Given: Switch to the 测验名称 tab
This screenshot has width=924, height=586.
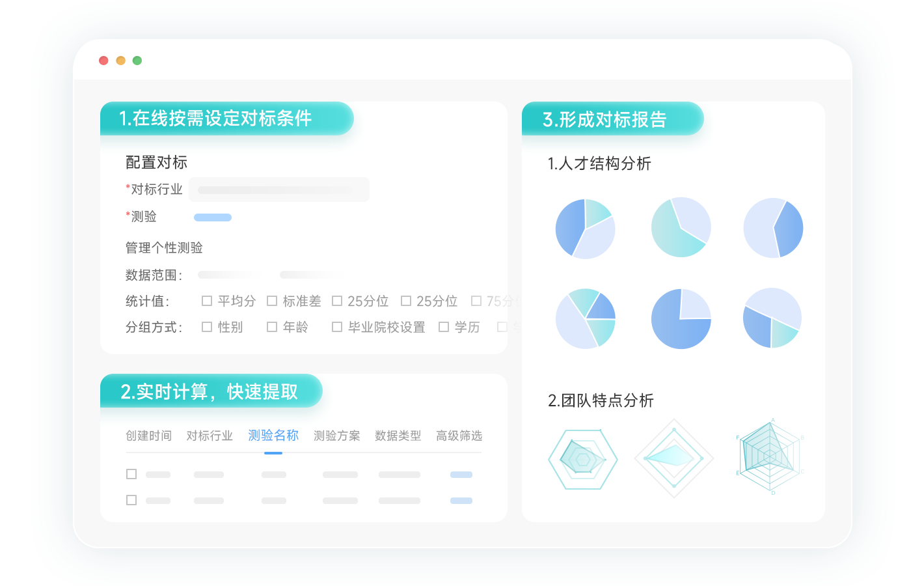Looking at the screenshot, I should [273, 436].
